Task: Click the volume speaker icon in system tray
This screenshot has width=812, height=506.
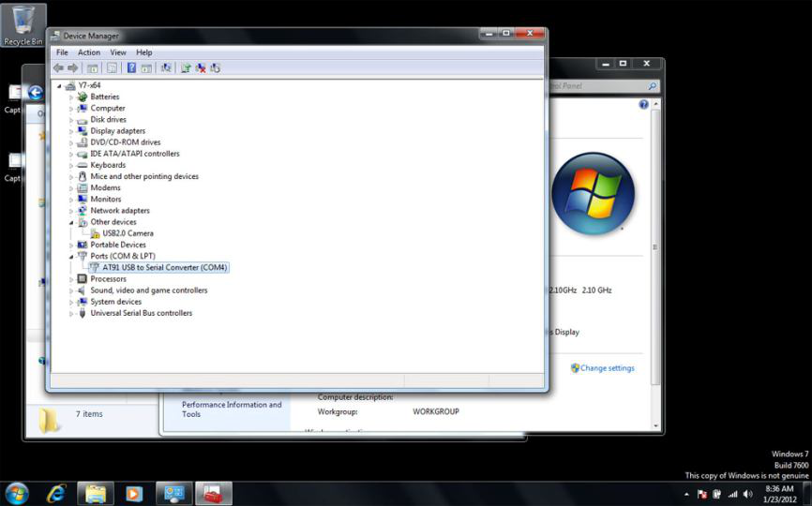Action: [747, 494]
